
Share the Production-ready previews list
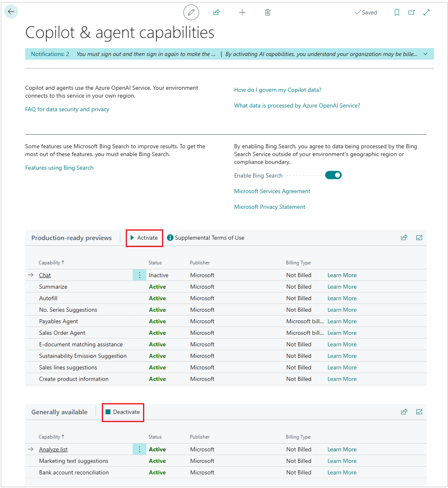click(x=404, y=238)
